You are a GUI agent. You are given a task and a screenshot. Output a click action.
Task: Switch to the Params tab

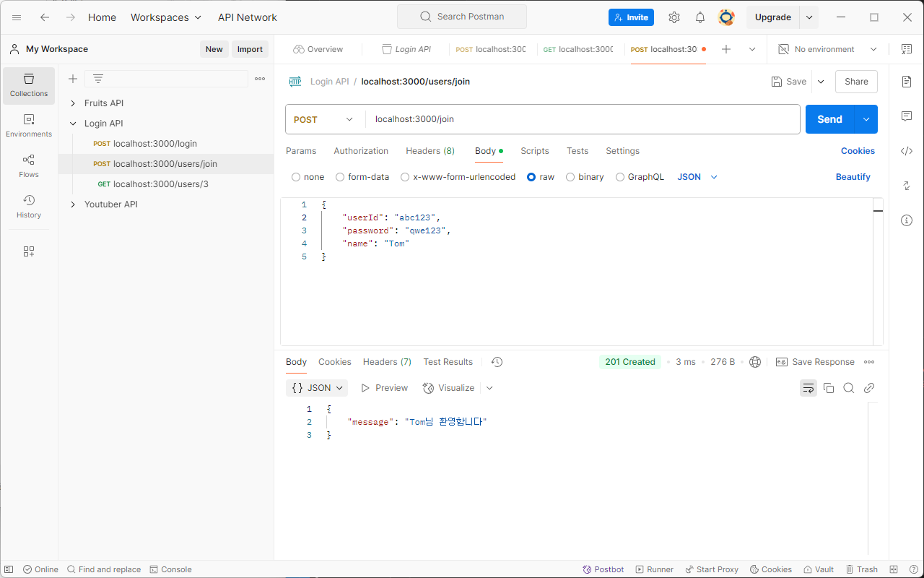point(301,151)
